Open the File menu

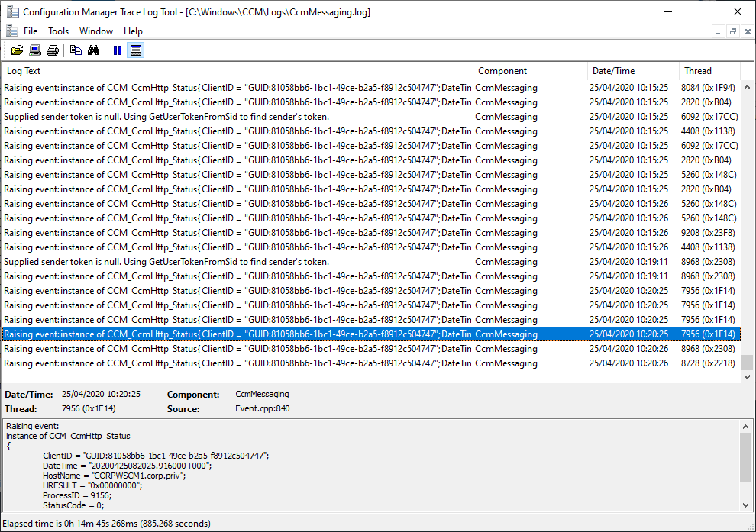tap(31, 31)
